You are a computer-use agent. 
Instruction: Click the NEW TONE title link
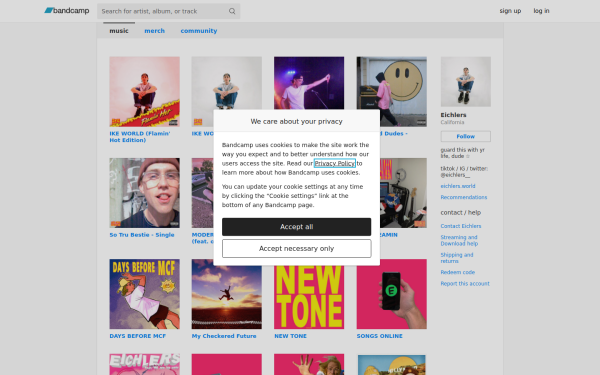[x=290, y=336]
